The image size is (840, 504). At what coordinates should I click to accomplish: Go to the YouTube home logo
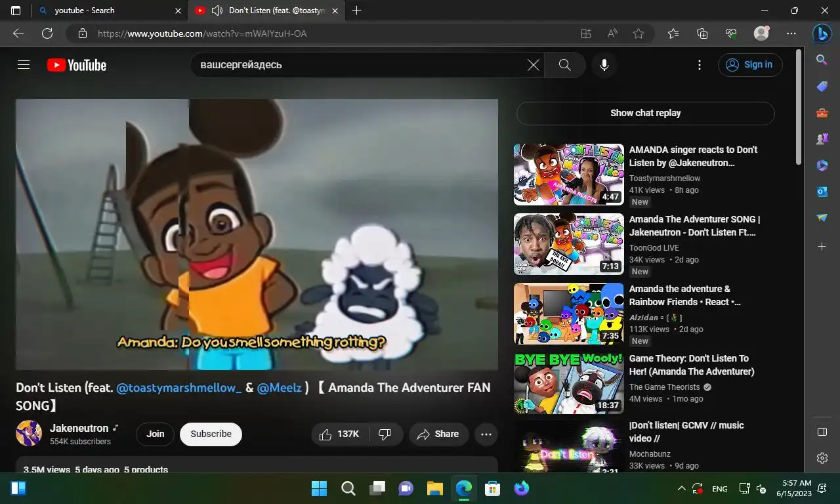(x=77, y=65)
